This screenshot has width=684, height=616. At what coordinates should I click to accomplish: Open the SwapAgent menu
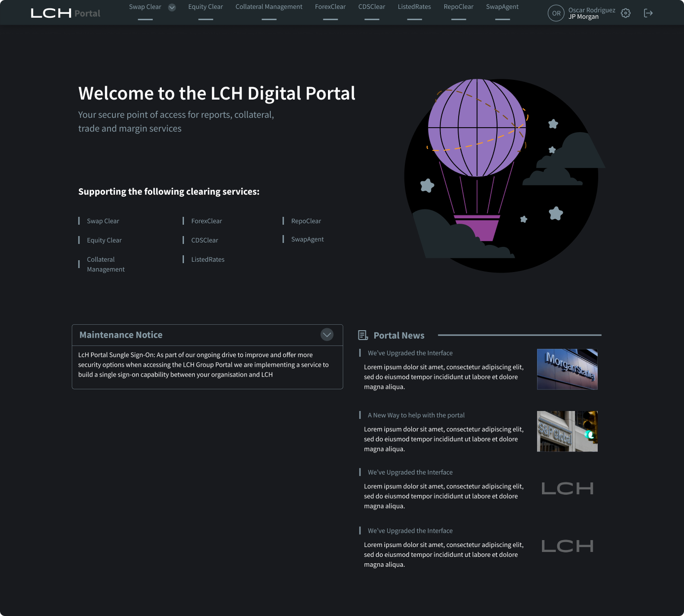coord(502,7)
